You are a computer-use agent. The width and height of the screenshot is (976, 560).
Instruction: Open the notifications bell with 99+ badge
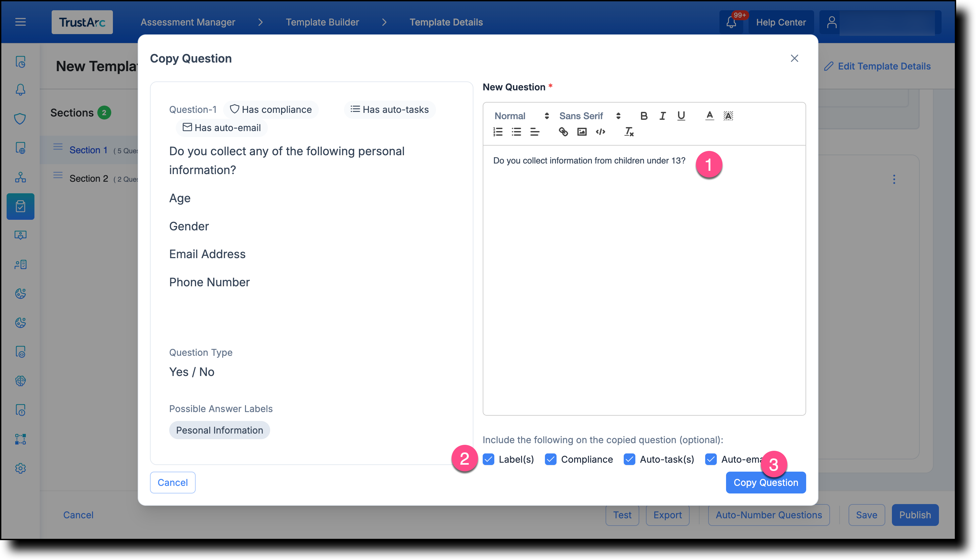(732, 22)
